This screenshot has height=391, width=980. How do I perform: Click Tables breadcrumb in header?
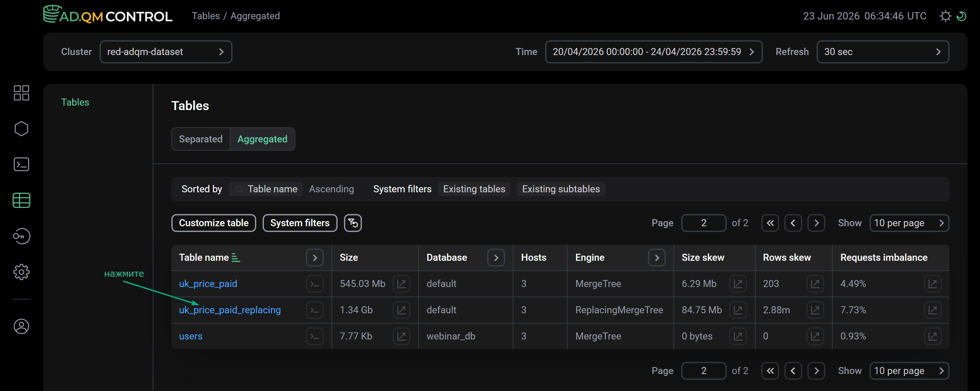(206, 16)
